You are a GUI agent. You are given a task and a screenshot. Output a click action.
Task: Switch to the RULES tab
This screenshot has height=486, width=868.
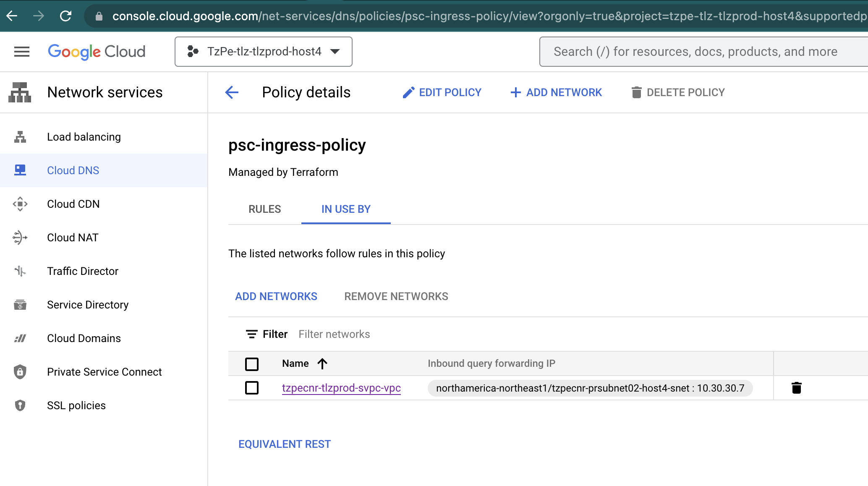click(264, 209)
